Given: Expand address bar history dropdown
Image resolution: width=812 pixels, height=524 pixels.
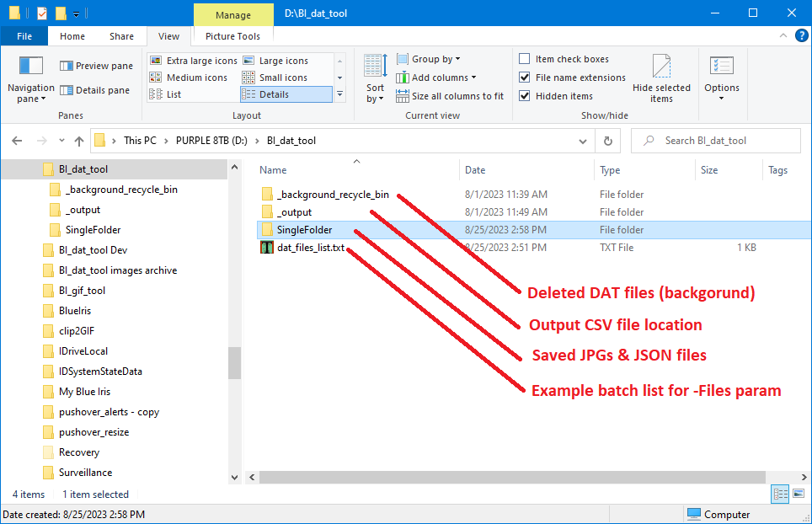Looking at the screenshot, I should coord(583,141).
